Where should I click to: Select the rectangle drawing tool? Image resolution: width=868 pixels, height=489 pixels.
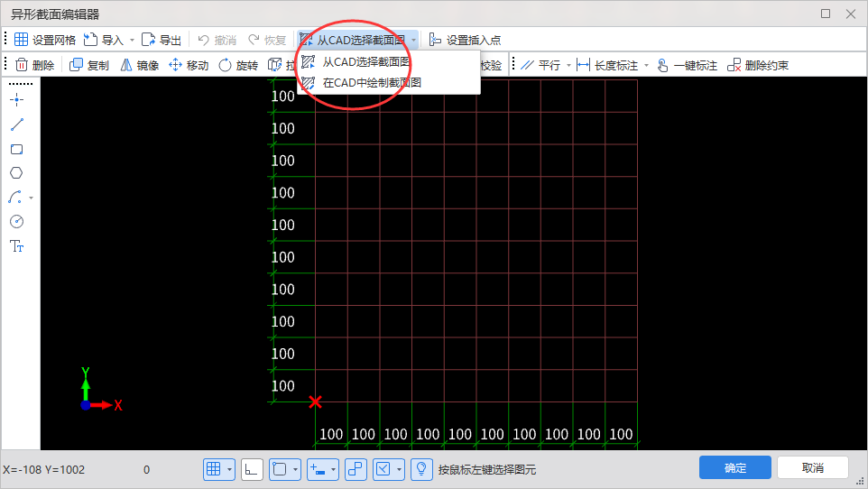16,149
